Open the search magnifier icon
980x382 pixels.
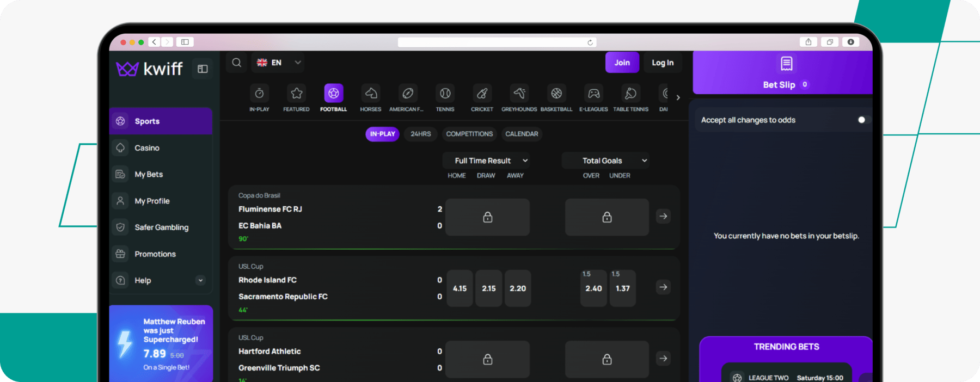[236, 63]
